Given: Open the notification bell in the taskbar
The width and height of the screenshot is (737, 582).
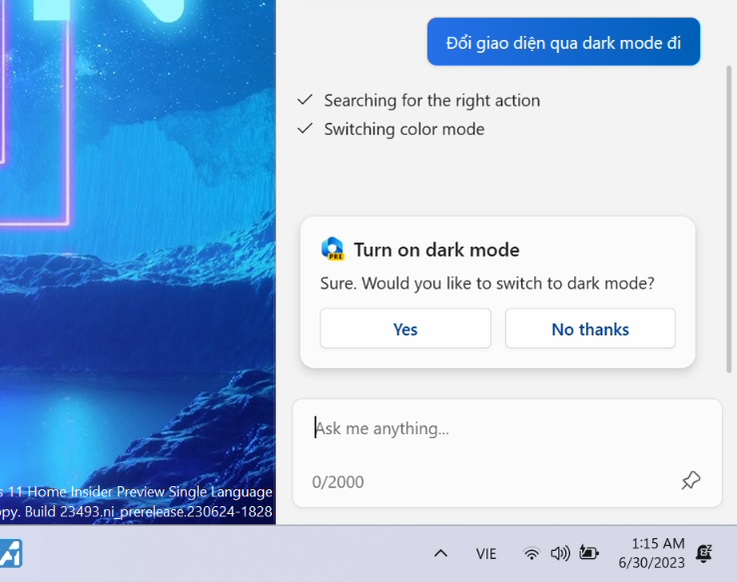Looking at the screenshot, I should tap(705, 553).
